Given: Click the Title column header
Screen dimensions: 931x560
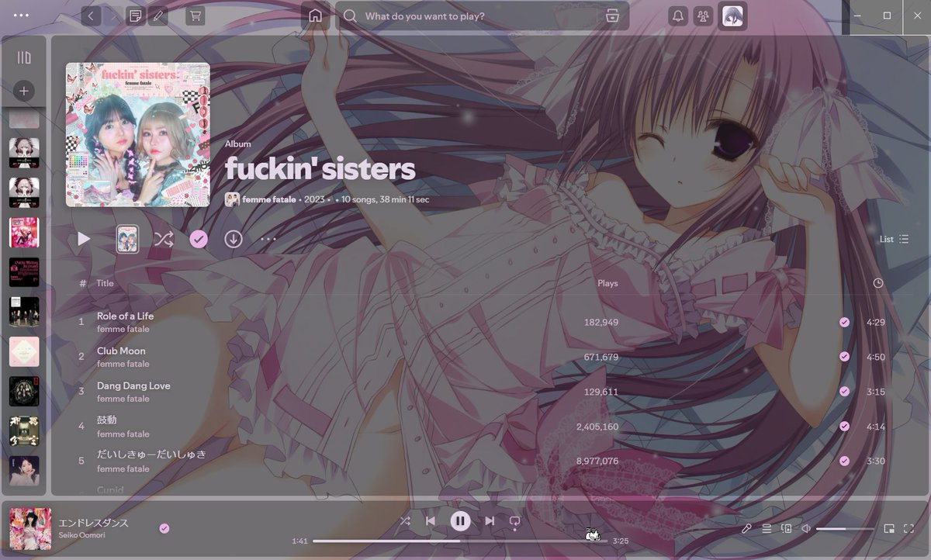Looking at the screenshot, I should [x=105, y=283].
